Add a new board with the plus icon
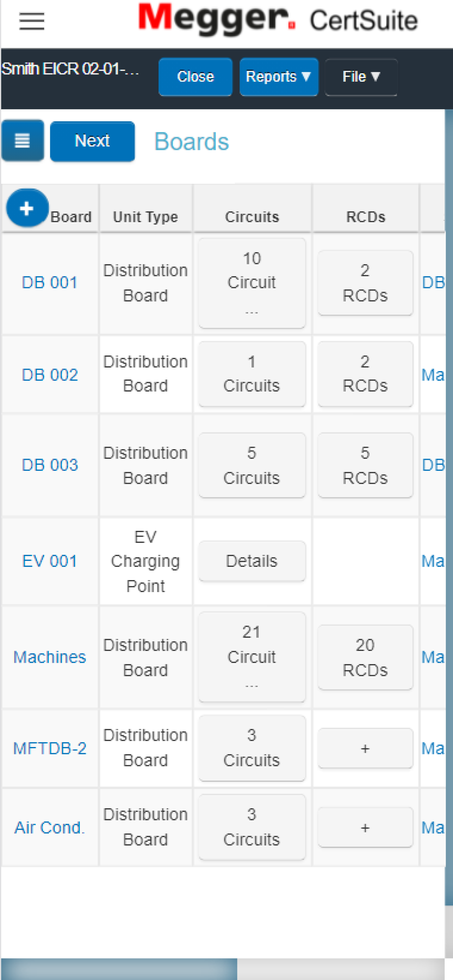Image resolution: width=453 pixels, height=980 pixels. 27,208
